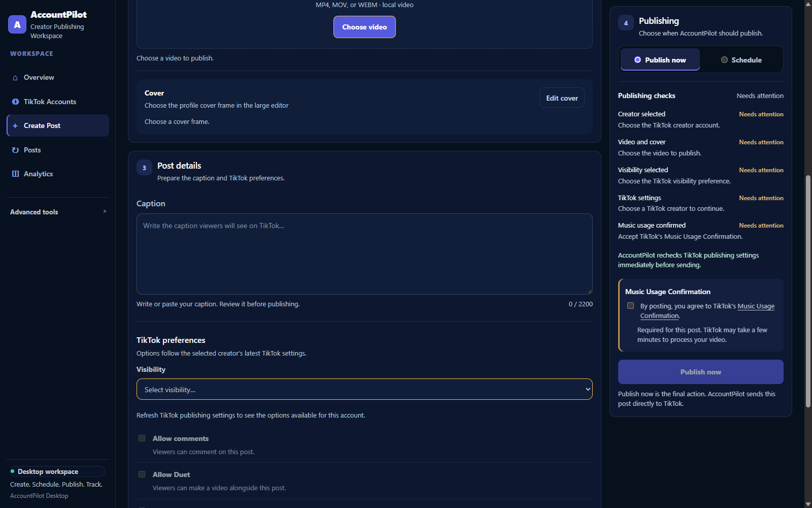Open the Analytics section
Viewport: 812px width, 508px height.
click(58, 174)
